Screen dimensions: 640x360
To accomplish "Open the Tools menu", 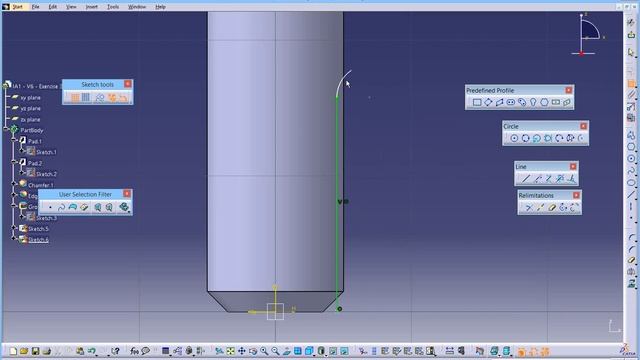I will [113, 7].
